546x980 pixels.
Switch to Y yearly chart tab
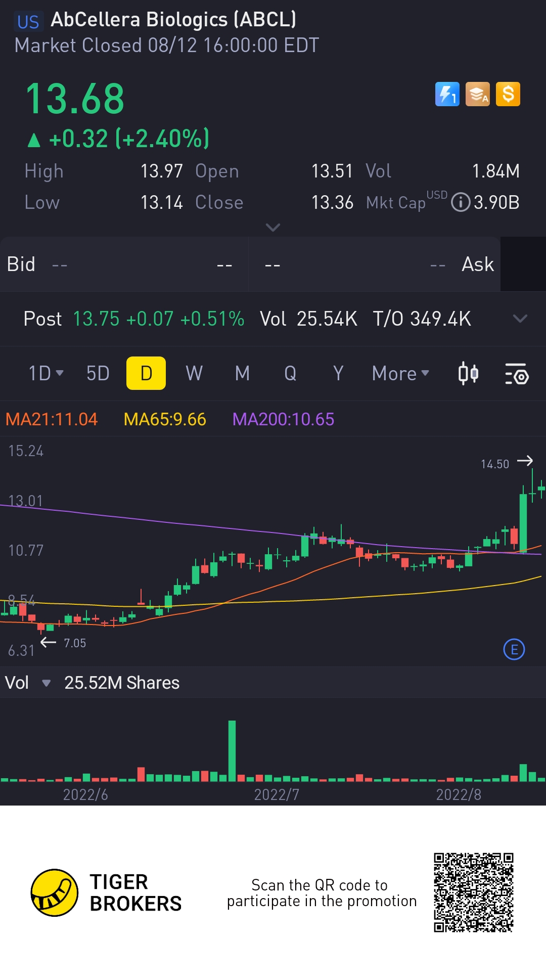338,373
